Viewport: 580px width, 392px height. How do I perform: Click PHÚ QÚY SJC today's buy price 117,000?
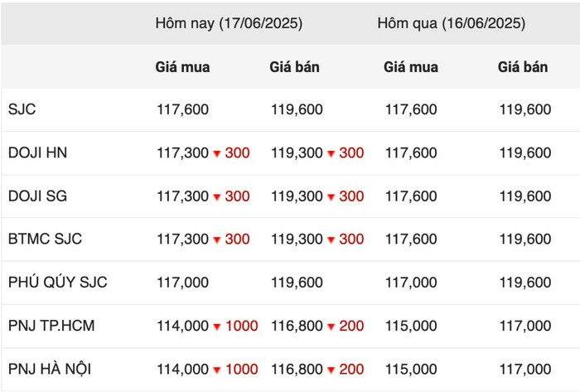point(183,283)
